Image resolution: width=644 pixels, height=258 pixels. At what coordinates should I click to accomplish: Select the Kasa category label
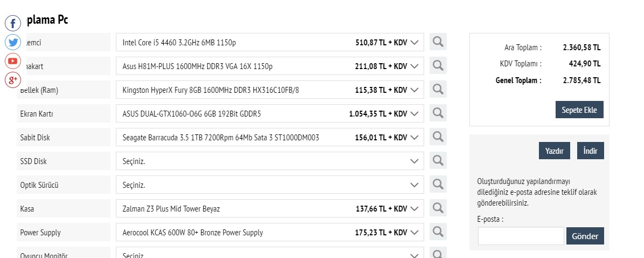64,209
